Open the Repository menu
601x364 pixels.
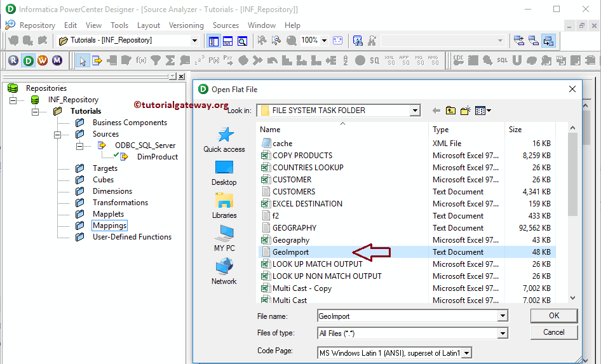point(37,25)
